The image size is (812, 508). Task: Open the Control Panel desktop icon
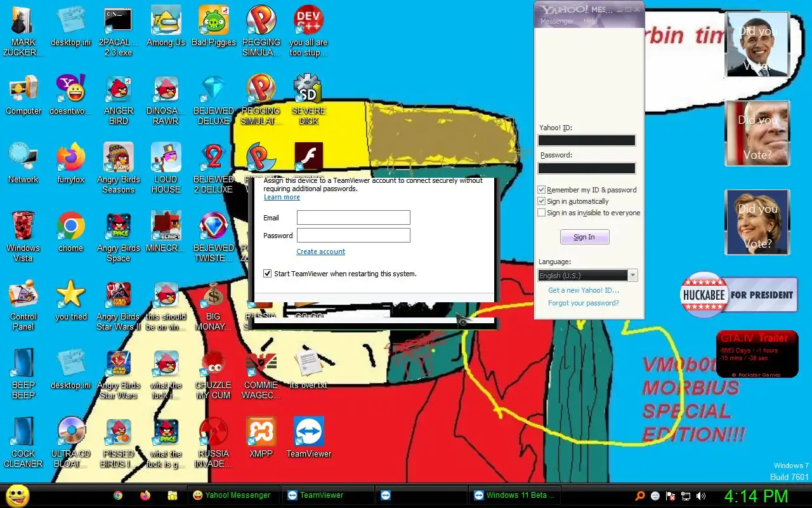pyautogui.click(x=23, y=305)
